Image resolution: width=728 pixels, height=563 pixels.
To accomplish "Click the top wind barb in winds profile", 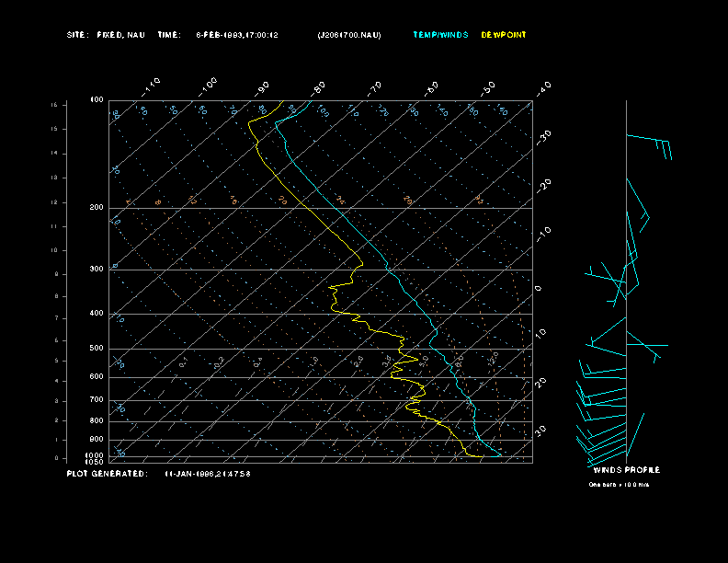I will (650, 145).
